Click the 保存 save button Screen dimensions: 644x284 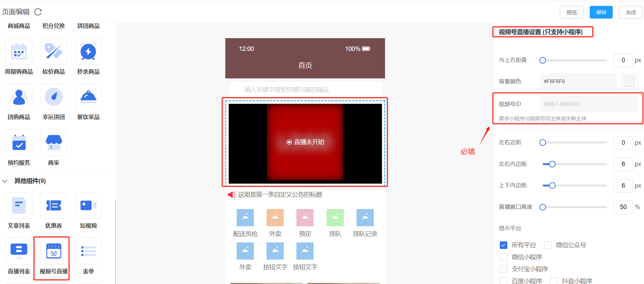(601, 12)
